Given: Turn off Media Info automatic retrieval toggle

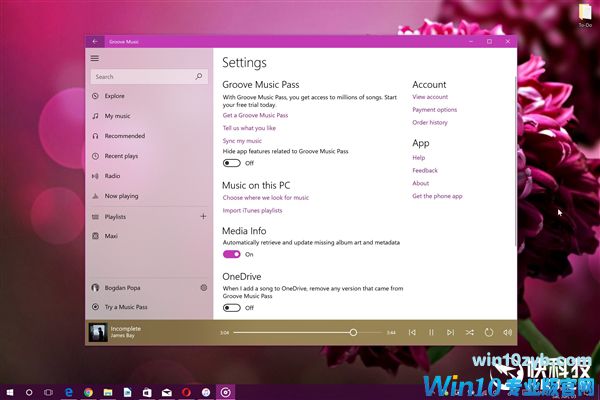Looking at the screenshot, I should click(232, 254).
